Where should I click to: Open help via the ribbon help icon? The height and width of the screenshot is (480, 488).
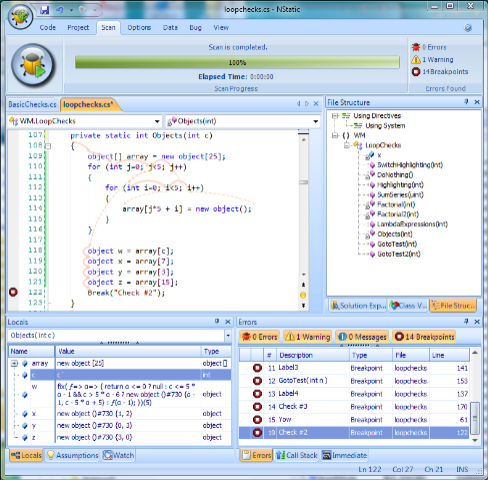tap(468, 28)
